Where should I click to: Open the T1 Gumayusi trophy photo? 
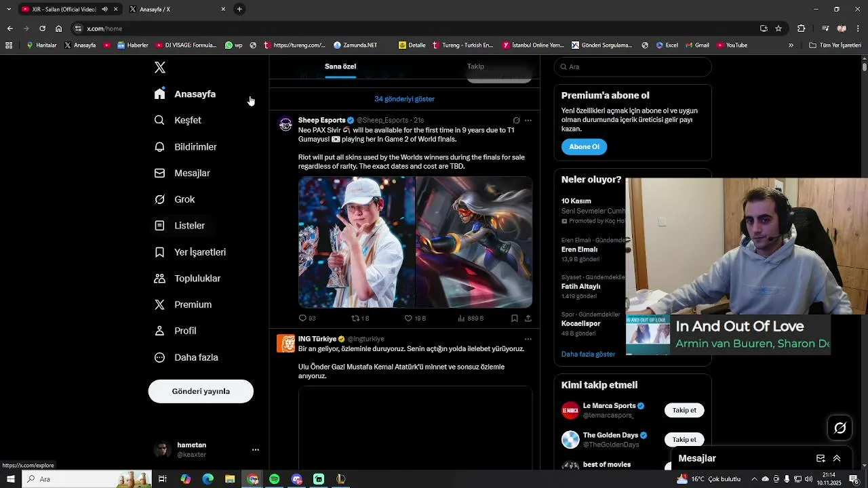[x=357, y=242]
